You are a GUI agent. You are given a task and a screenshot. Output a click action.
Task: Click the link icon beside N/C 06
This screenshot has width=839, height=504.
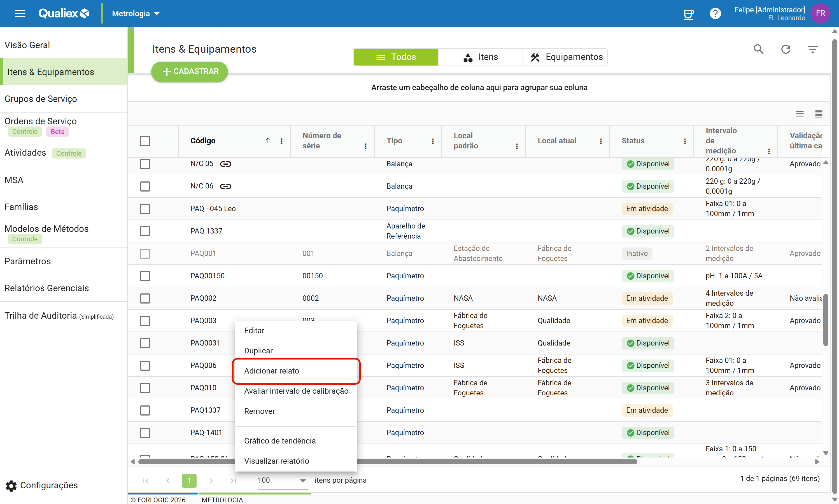click(225, 186)
